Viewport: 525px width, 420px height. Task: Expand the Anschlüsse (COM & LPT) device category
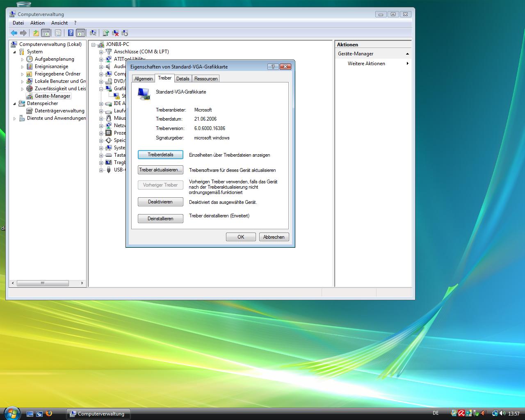point(101,52)
